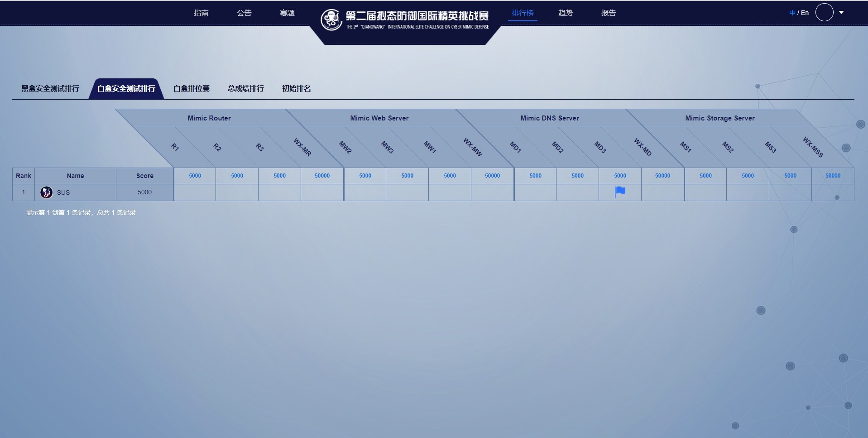Switch language to En
Screen dimensions: 868x438
tap(805, 13)
